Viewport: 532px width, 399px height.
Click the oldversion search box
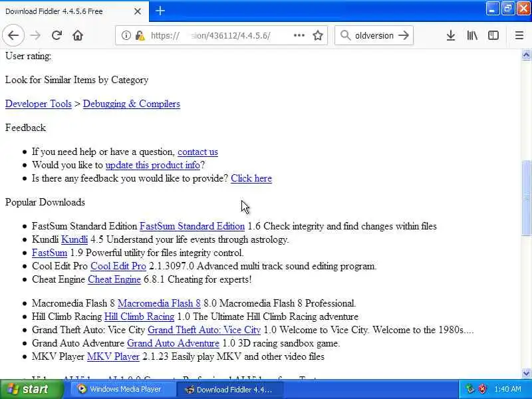point(374,35)
